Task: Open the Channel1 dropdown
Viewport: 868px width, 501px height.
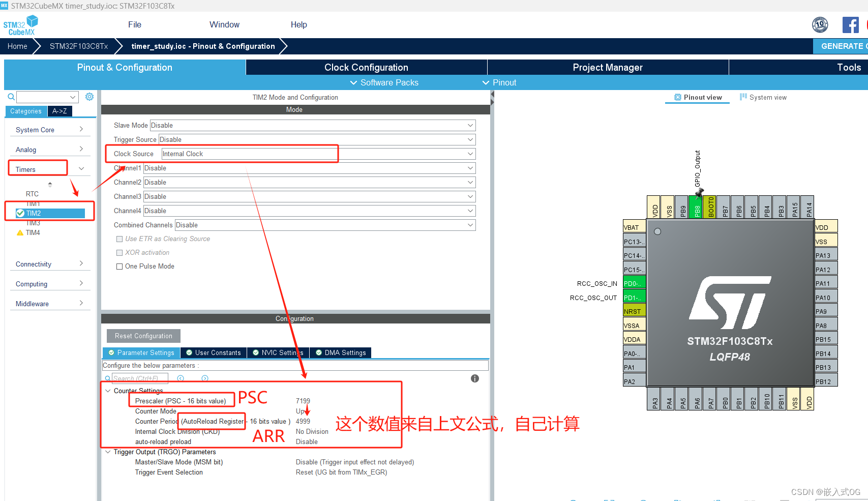Action: [309, 168]
